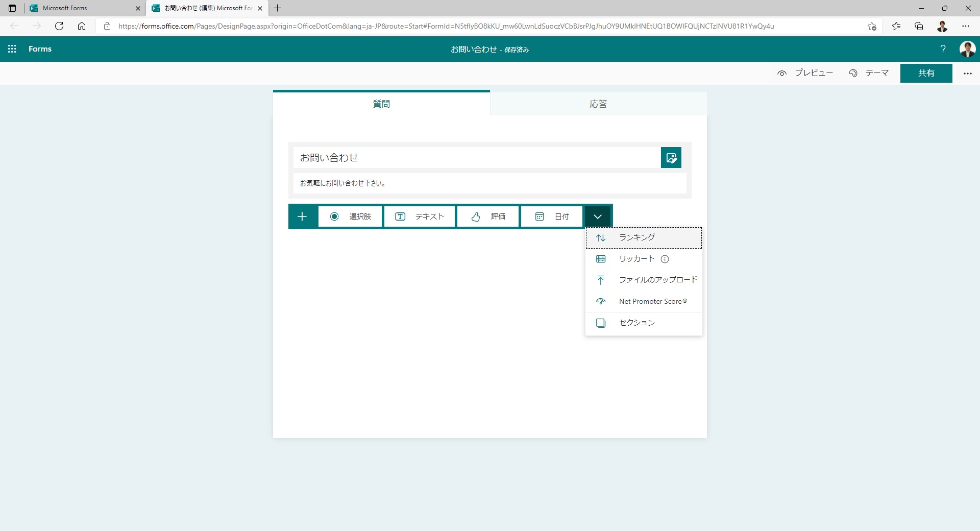Image resolution: width=980 pixels, height=531 pixels.
Task: Add a 選択肢 choice question
Action: (350, 216)
